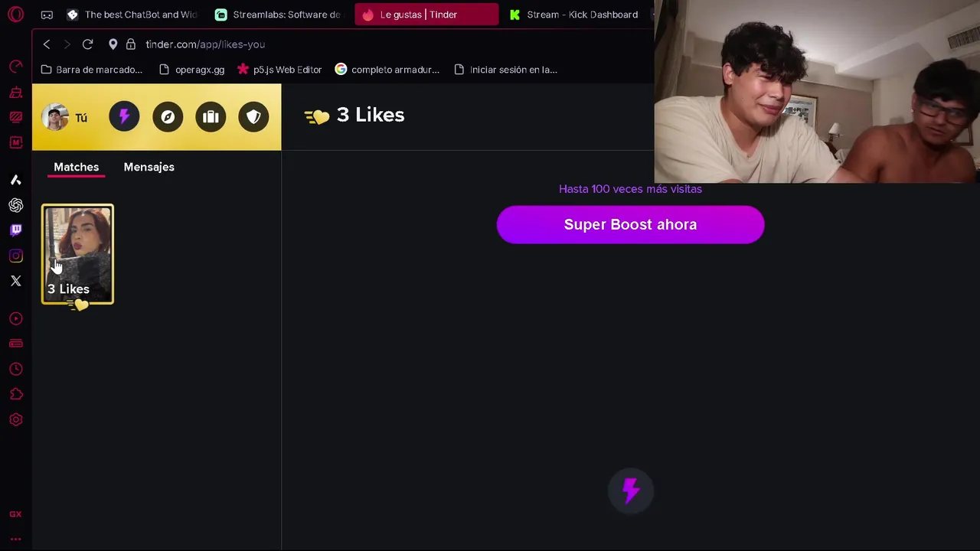Go back to the previous page
This screenshot has width=980, height=551.
pyautogui.click(x=47, y=44)
